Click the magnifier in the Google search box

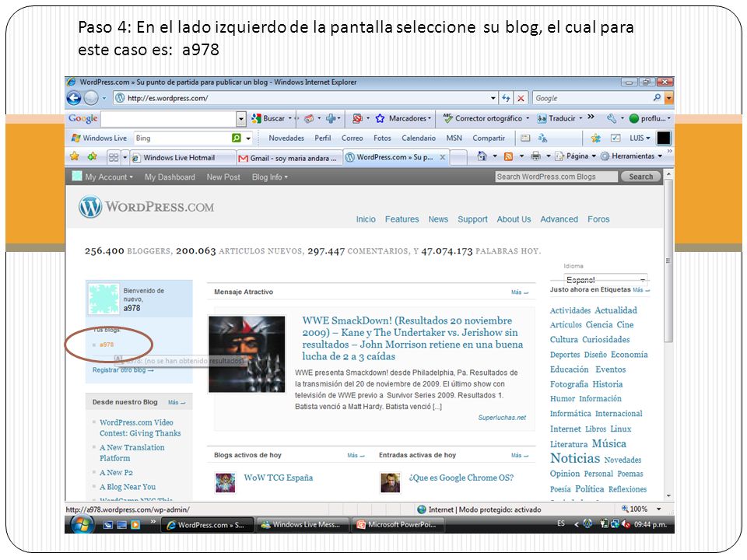(657, 98)
